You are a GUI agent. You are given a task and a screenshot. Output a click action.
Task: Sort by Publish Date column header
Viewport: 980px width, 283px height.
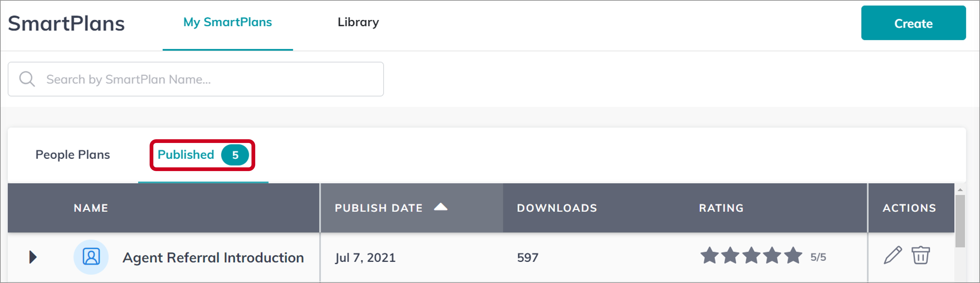(379, 208)
